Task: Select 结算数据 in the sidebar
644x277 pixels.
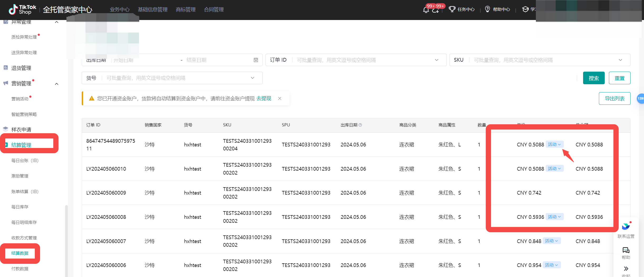Action: [20, 253]
